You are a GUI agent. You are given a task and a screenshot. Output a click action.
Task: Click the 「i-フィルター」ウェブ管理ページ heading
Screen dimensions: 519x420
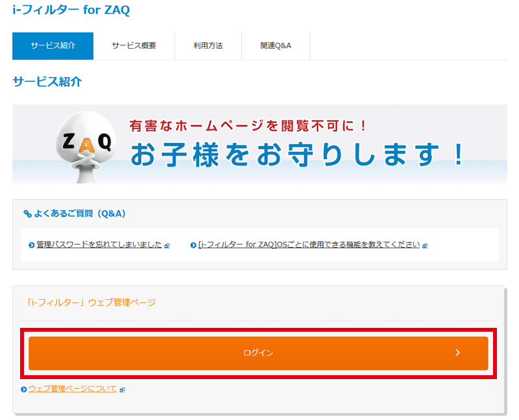click(91, 303)
